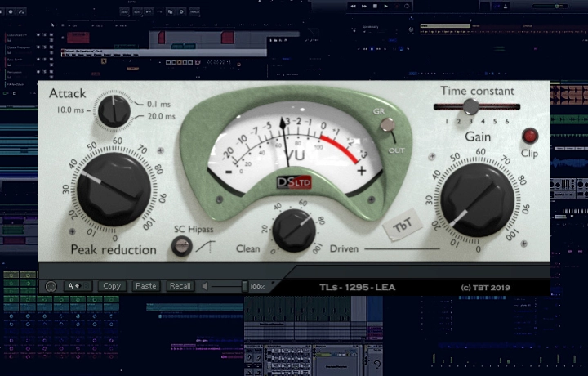Click the large Peak reduction knob
The image size is (588, 376).
click(114, 190)
